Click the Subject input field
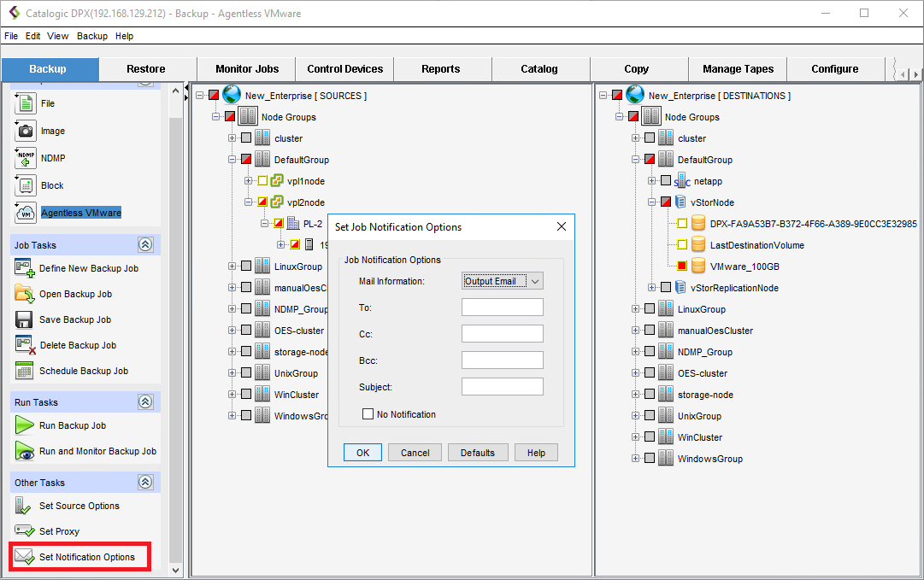The height and width of the screenshot is (580, 924). tap(502, 387)
